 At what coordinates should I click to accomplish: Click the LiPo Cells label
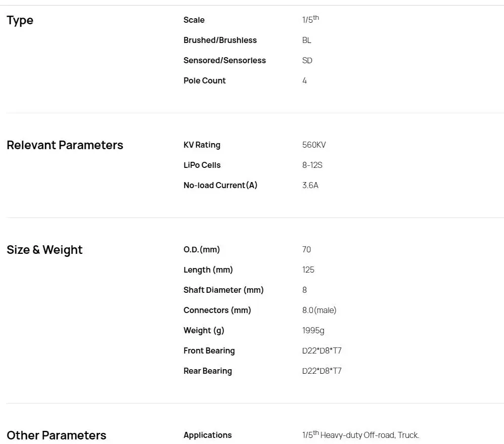click(202, 165)
